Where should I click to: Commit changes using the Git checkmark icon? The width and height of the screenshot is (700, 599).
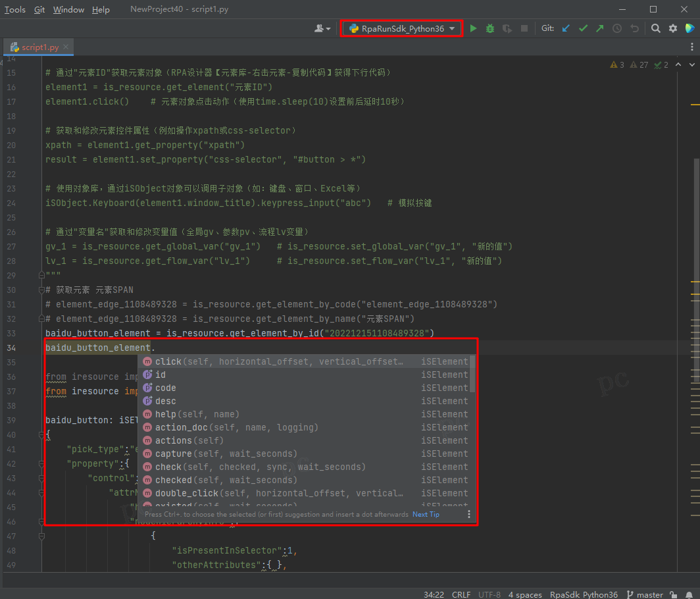point(583,28)
